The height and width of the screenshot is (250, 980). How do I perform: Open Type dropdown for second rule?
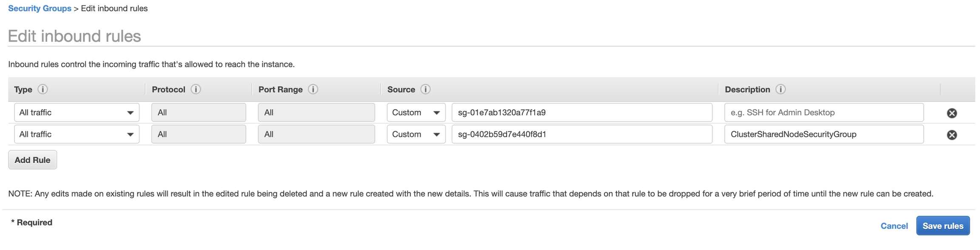(x=77, y=134)
